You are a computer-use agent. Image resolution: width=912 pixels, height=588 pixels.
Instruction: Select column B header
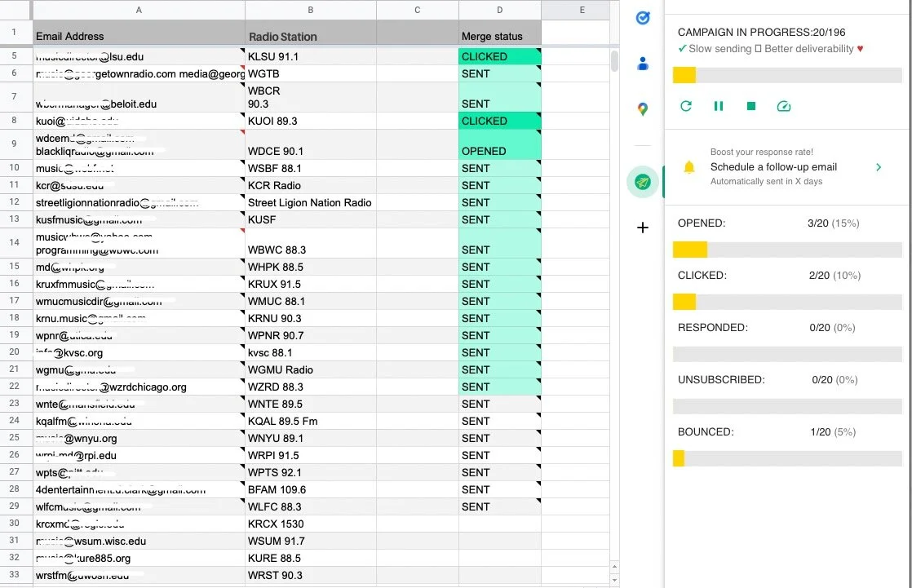(311, 10)
